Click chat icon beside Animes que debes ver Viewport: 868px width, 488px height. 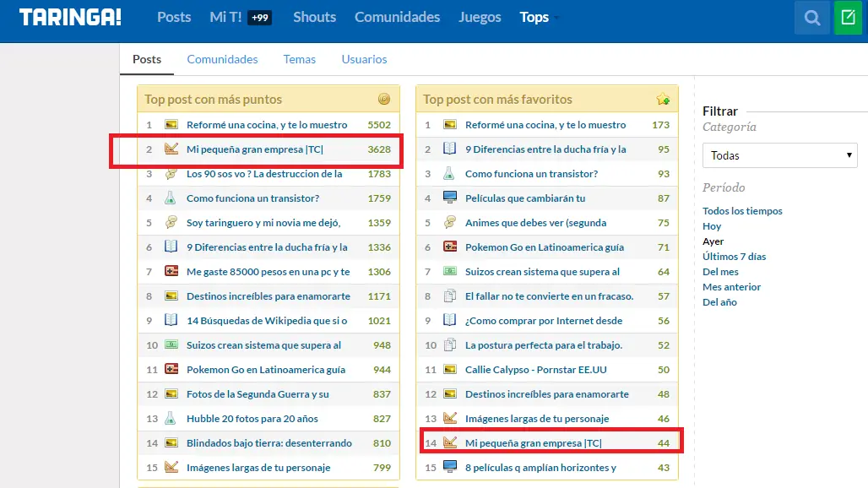450,222
